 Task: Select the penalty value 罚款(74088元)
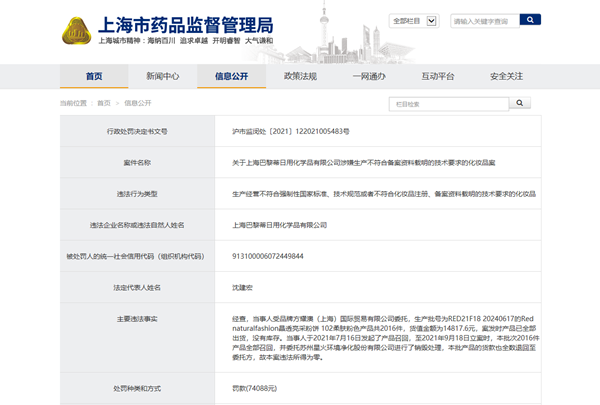pyautogui.click(x=254, y=389)
